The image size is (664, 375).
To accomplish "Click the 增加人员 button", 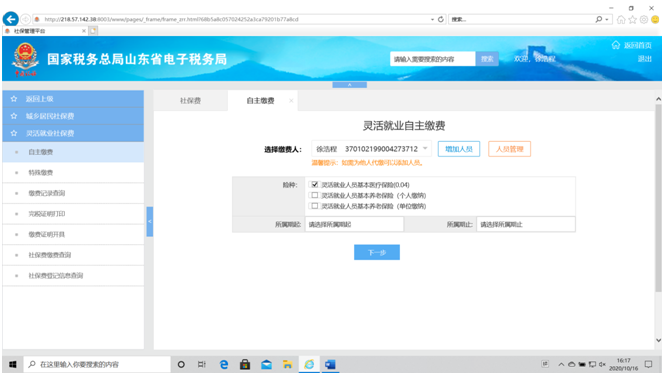I will (x=459, y=149).
